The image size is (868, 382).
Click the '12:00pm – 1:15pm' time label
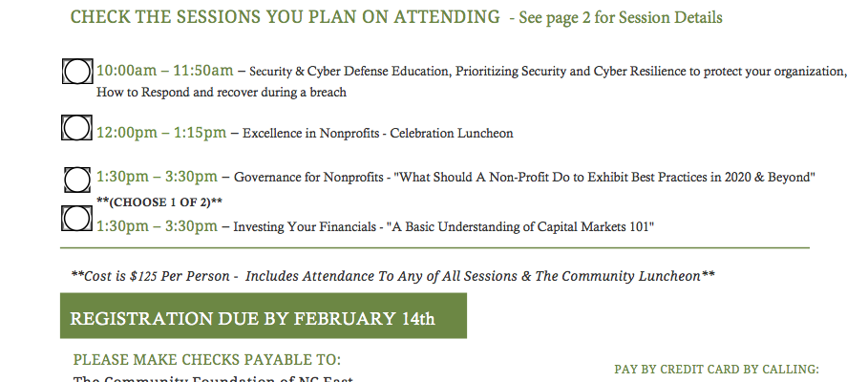tap(161, 133)
